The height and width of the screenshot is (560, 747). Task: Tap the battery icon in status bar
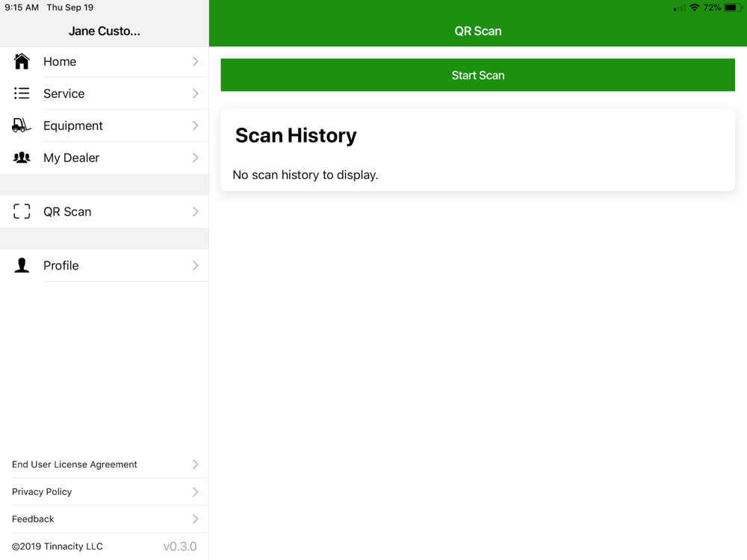click(x=732, y=7)
